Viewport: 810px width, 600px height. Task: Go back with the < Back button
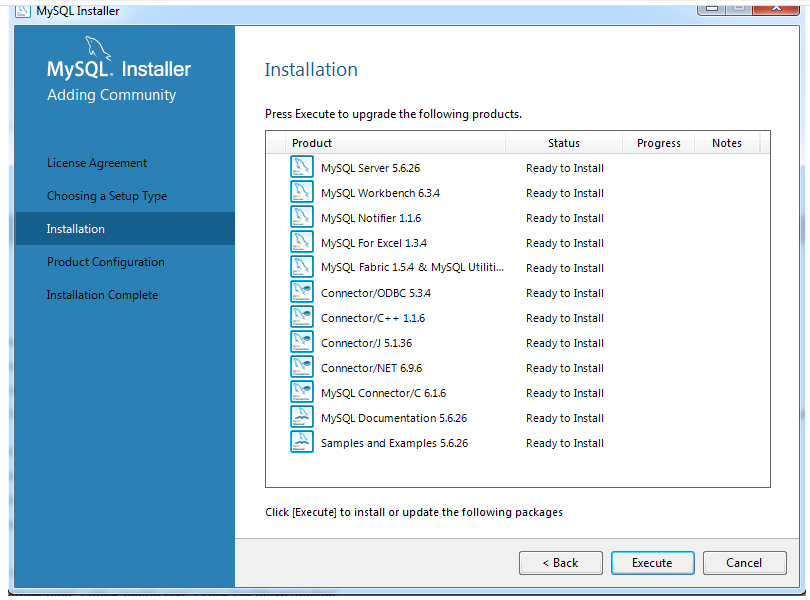pyautogui.click(x=560, y=563)
